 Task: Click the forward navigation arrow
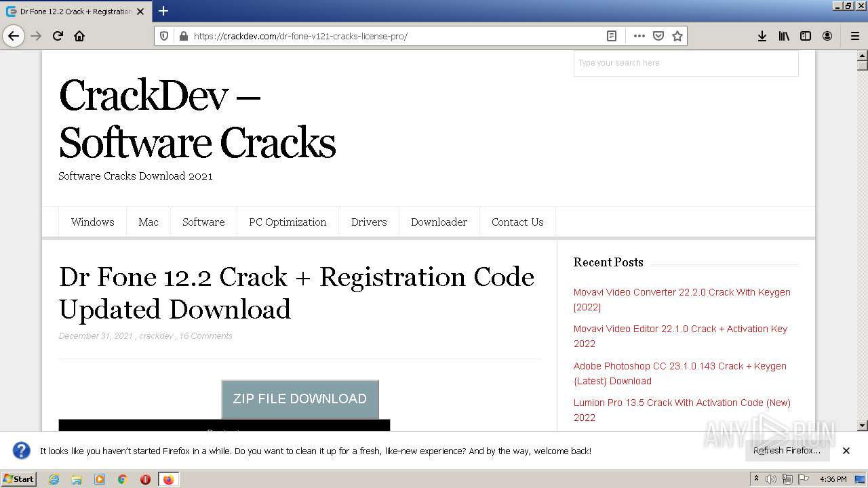coord(36,36)
